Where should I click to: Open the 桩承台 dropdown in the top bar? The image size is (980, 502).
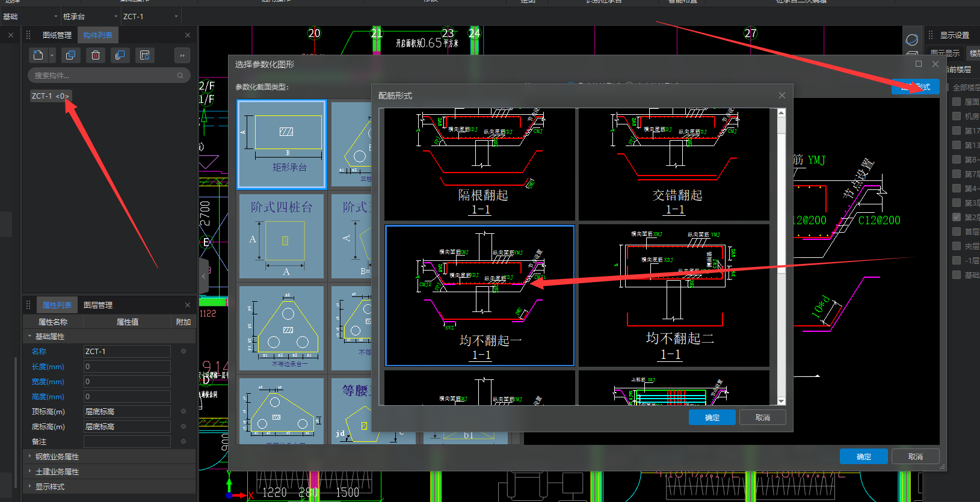(90, 16)
